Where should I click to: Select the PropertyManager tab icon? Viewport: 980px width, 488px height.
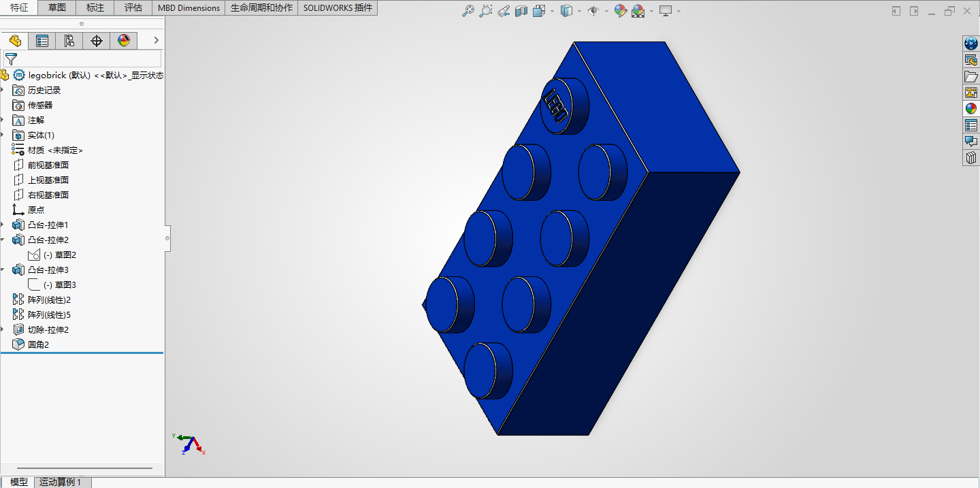[42, 41]
